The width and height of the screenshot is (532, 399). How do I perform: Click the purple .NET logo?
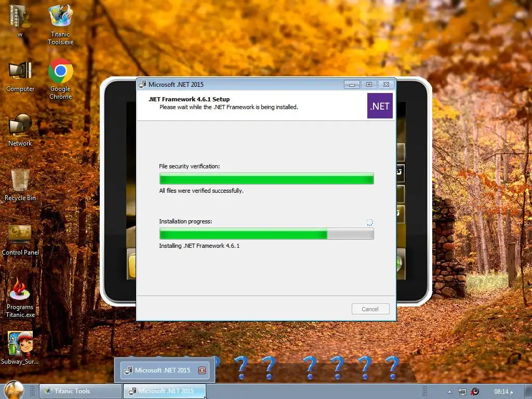pos(380,106)
